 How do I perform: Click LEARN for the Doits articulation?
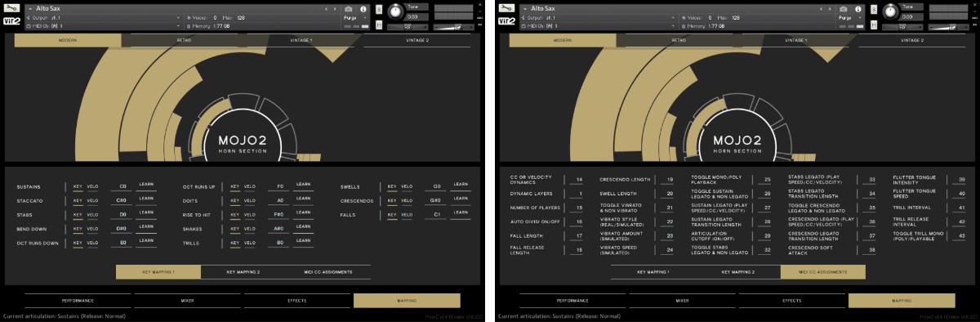pyautogui.click(x=304, y=198)
